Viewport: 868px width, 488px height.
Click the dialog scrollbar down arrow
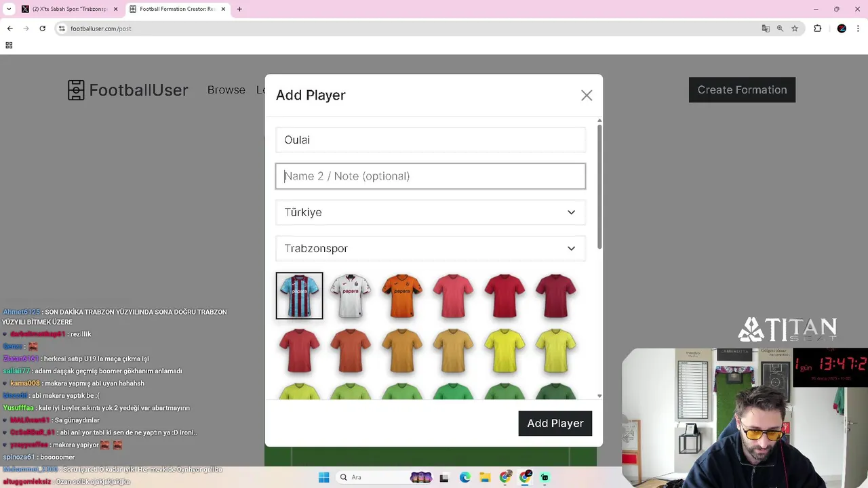coord(599,396)
